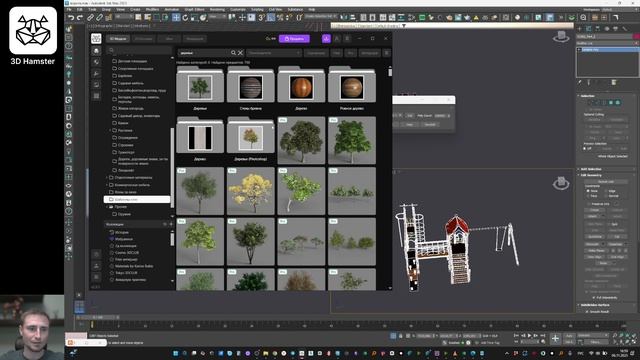Viewport: 640px width, 360px height.
Task: Activate the Select and Place tool
Action: coord(203,17)
